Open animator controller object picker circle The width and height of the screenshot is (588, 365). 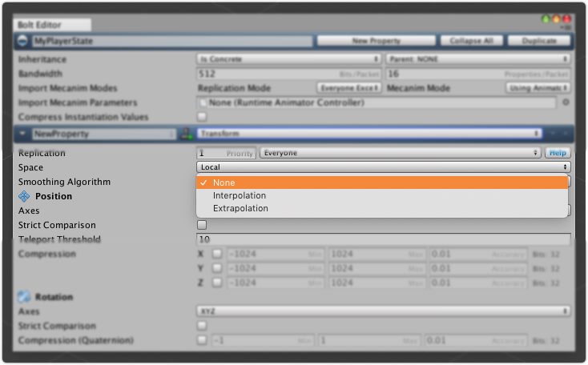point(566,102)
